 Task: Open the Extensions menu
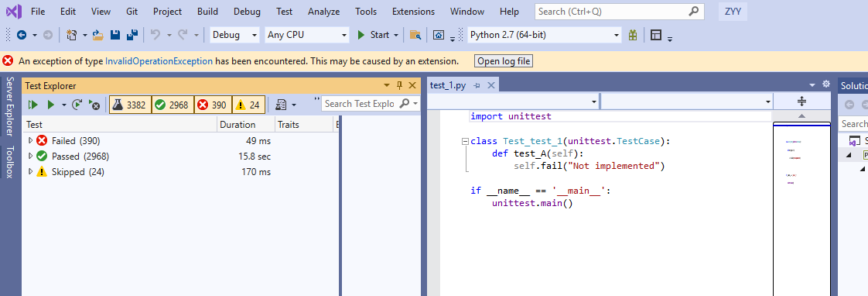point(414,11)
